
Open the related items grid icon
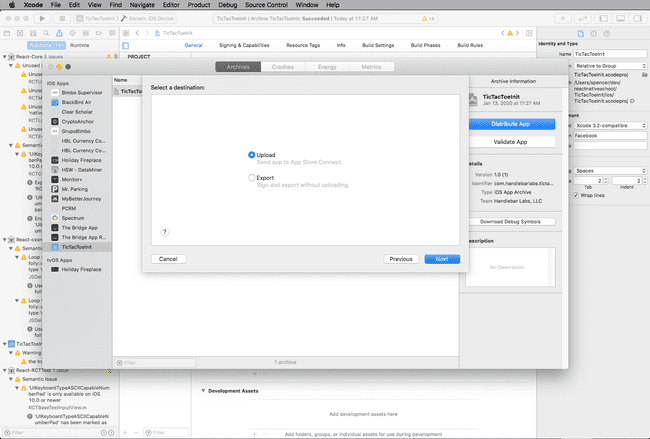click(126, 33)
